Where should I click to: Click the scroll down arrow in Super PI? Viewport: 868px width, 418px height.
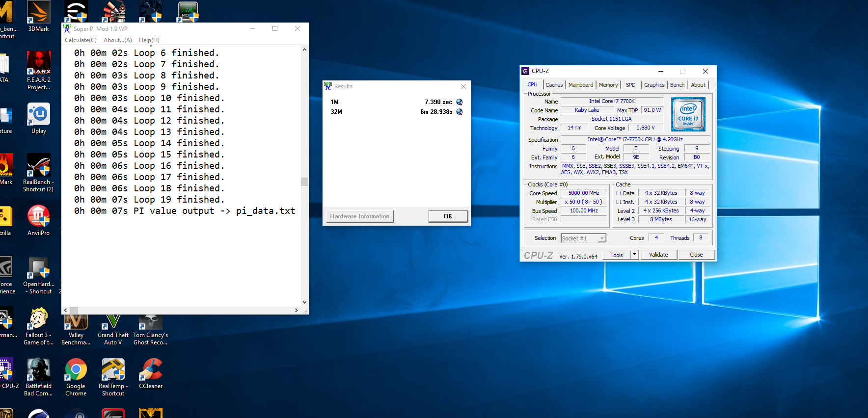[304, 302]
